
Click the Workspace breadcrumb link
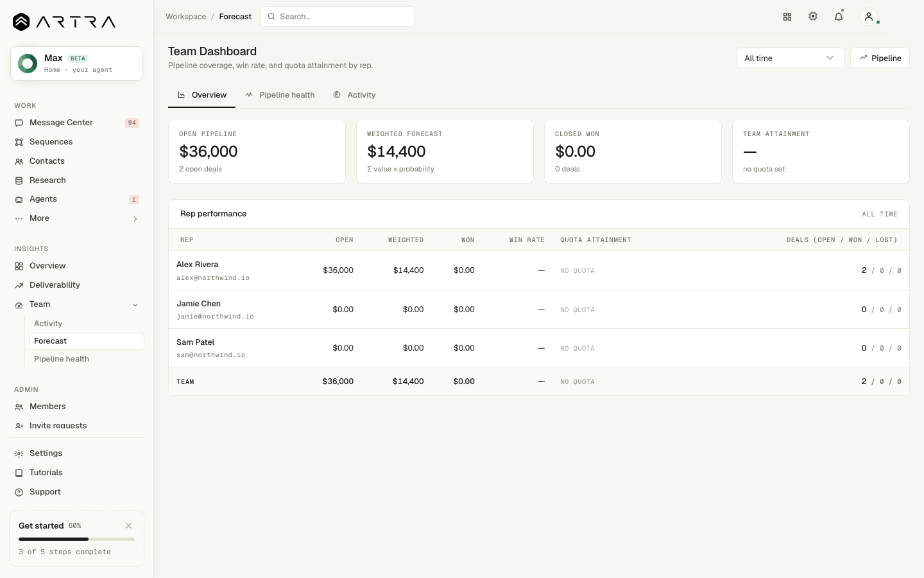click(186, 17)
